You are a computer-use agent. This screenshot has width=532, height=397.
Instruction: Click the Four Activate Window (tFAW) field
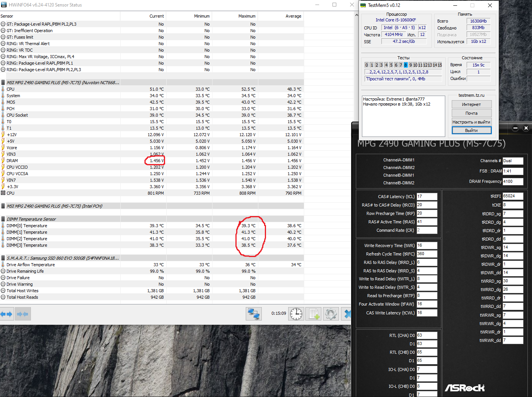[x=427, y=304]
